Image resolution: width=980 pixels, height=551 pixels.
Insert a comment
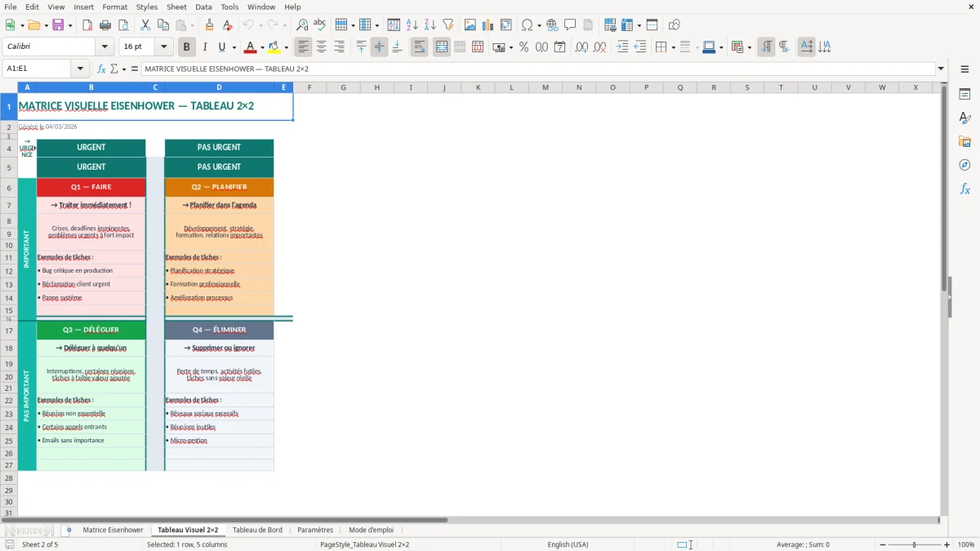pos(570,25)
